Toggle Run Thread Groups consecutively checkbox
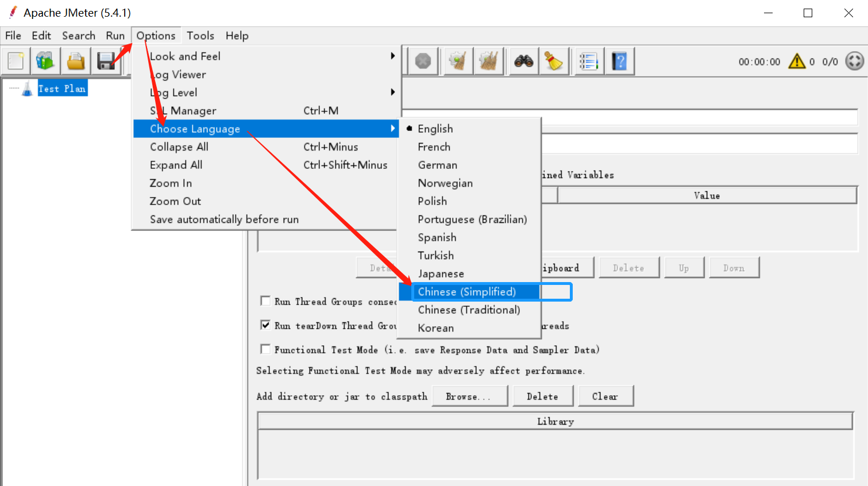The width and height of the screenshot is (868, 486). [x=265, y=301]
